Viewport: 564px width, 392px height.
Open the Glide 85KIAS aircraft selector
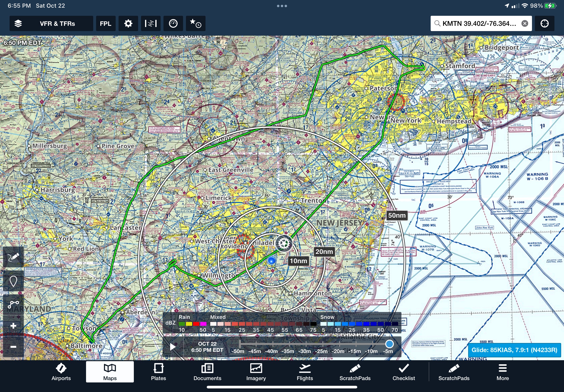514,350
